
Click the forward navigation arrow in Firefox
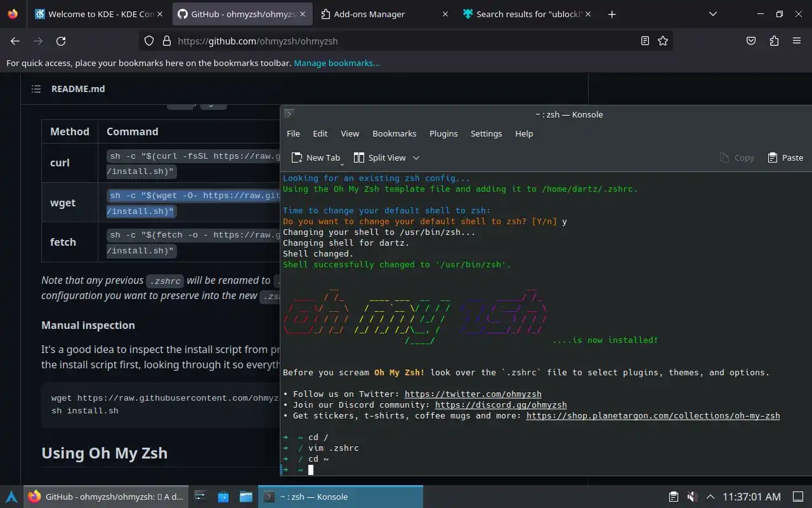point(38,41)
